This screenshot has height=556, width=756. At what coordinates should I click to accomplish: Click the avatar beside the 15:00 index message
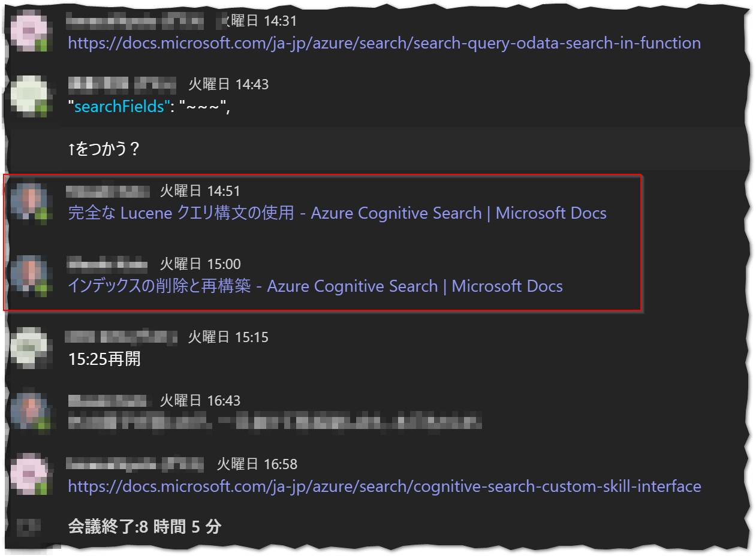[x=31, y=273]
